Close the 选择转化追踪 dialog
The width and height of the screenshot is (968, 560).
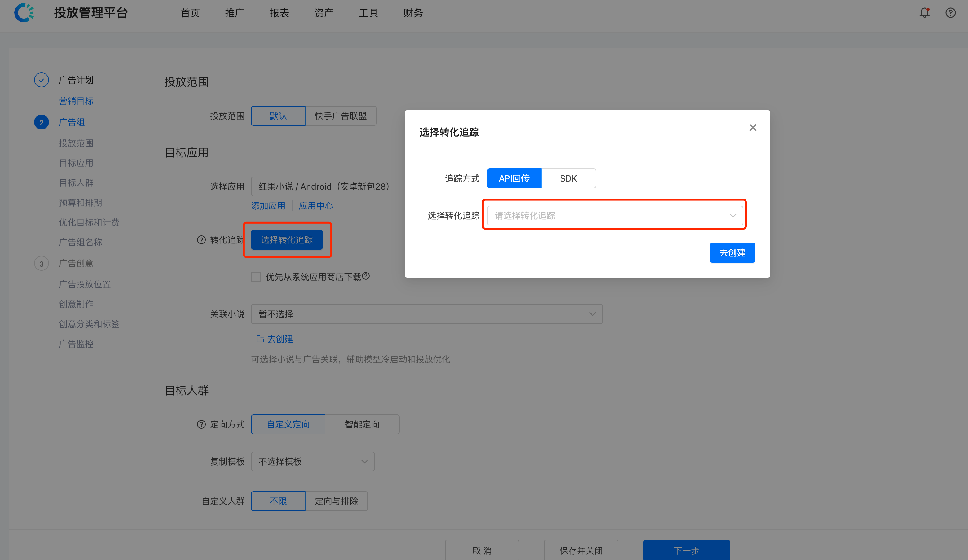click(x=753, y=128)
